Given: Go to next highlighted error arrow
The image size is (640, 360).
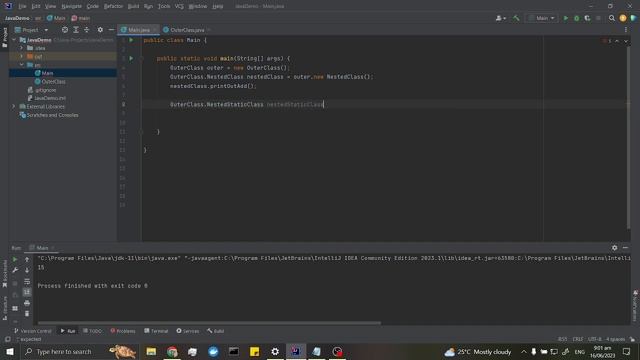Looking at the screenshot, I should [x=626, y=41].
